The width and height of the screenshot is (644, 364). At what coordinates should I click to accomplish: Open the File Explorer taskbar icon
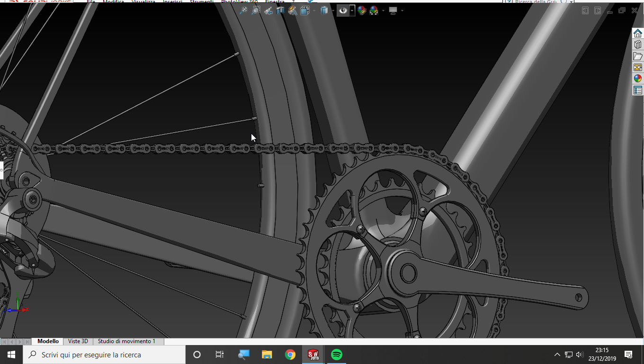(267, 355)
